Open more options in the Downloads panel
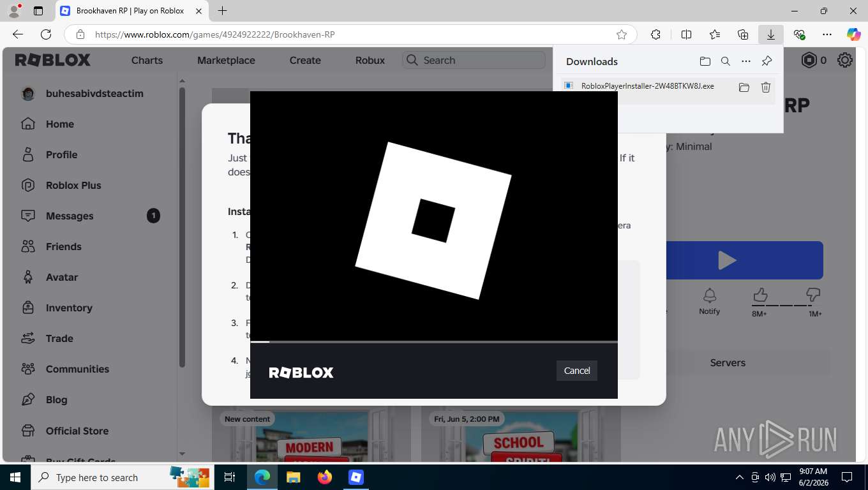This screenshot has height=490, width=868. (x=746, y=61)
